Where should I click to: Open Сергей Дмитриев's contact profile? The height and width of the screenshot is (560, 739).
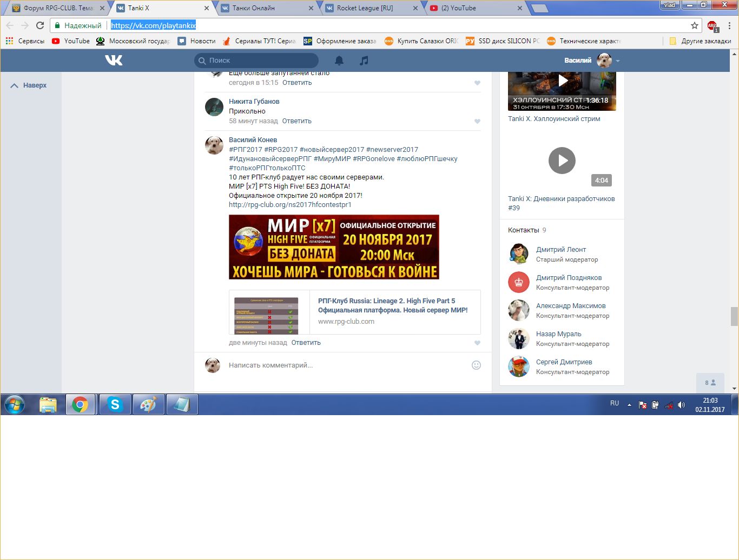click(x=564, y=362)
